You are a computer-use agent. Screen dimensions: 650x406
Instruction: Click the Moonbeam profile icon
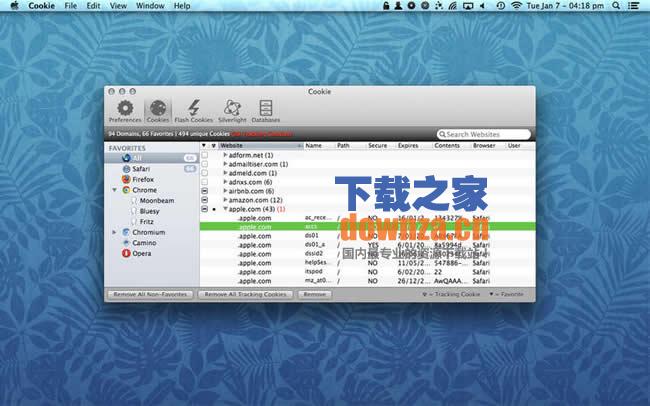(133, 201)
